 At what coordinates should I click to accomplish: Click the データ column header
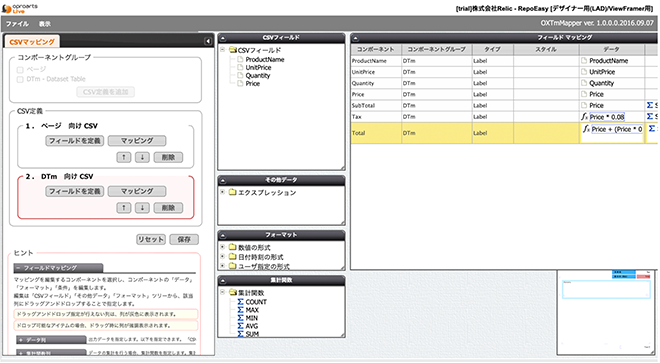(x=612, y=49)
